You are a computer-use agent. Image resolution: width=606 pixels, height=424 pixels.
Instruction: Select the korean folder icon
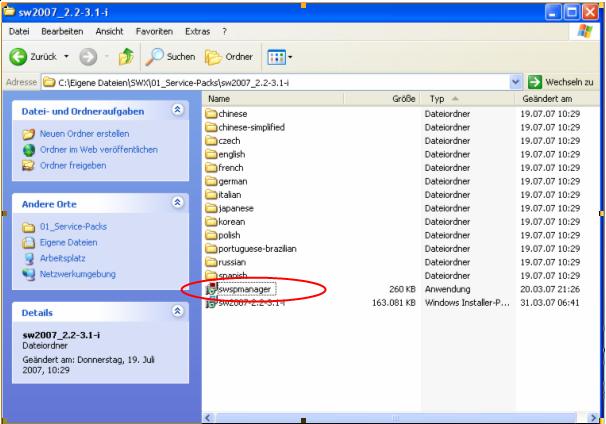coord(211,222)
